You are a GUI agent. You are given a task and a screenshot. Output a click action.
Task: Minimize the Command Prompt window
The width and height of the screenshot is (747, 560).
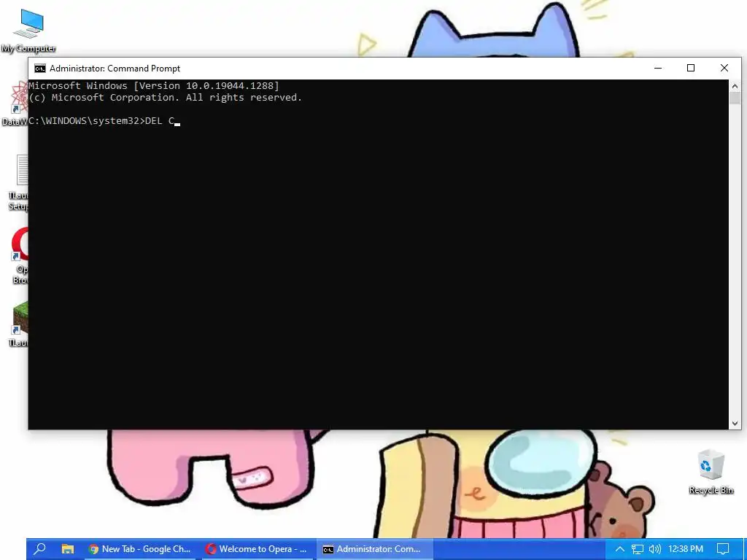[x=658, y=68]
